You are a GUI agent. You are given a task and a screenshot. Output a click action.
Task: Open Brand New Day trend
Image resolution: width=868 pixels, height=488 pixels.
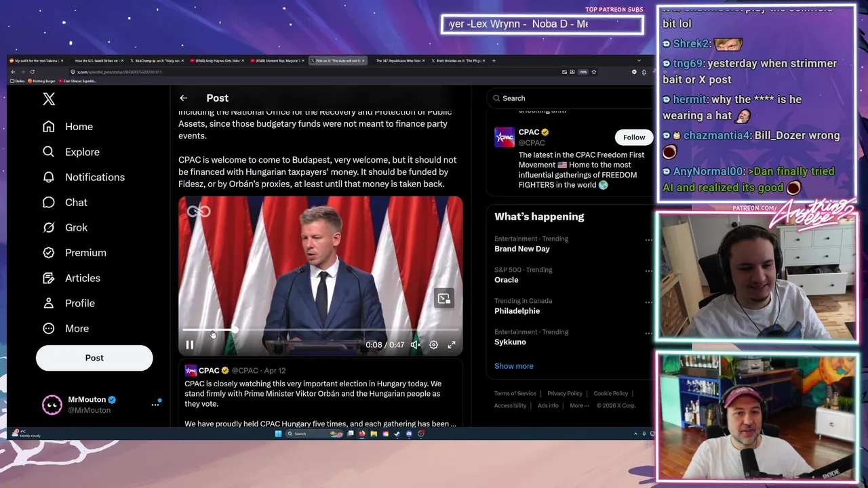[x=522, y=249]
